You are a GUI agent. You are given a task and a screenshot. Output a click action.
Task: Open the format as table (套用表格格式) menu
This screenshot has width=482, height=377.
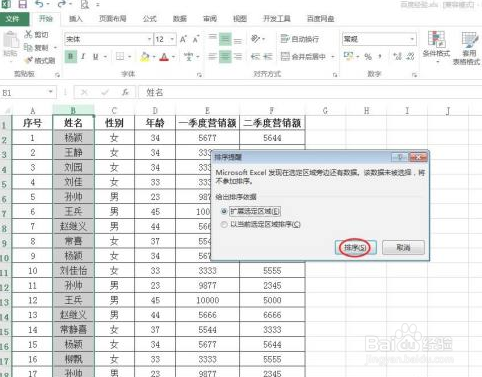point(467,47)
